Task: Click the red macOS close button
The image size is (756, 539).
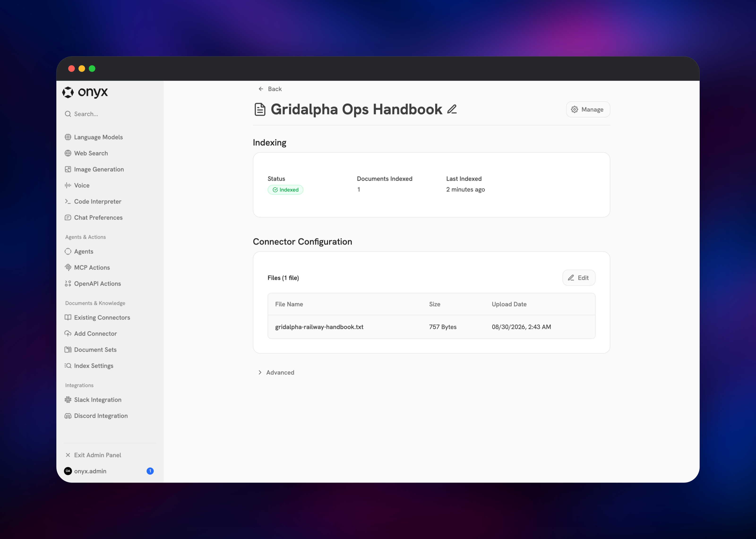Action: 71,69
